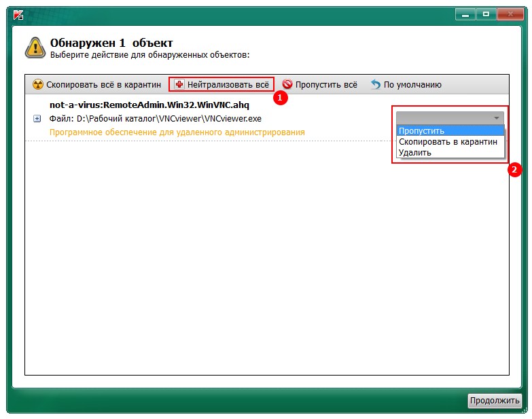Click the Продолжить button
532x419 pixels.
tap(495, 401)
